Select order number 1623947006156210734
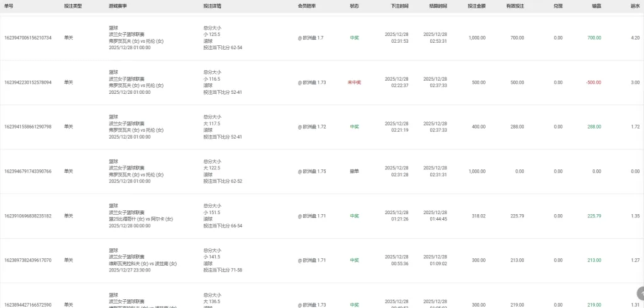Screen dimensions: 644x308 (28, 38)
